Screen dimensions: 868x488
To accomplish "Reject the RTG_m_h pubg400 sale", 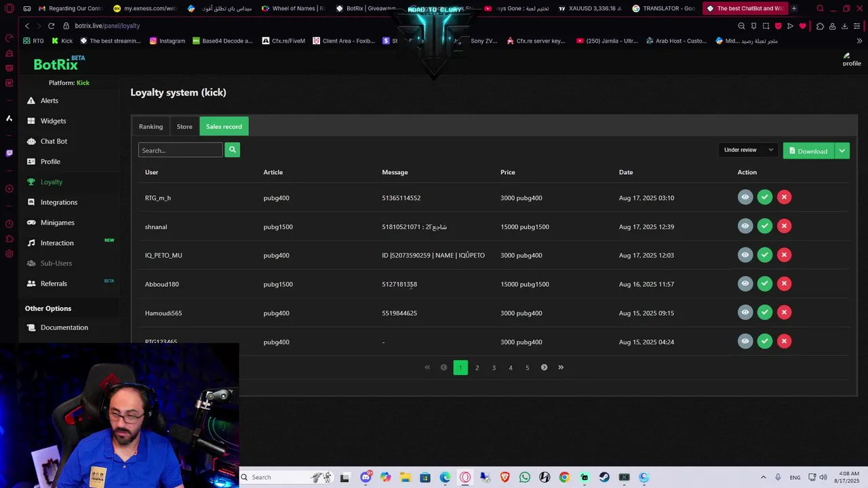I will [x=784, y=197].
